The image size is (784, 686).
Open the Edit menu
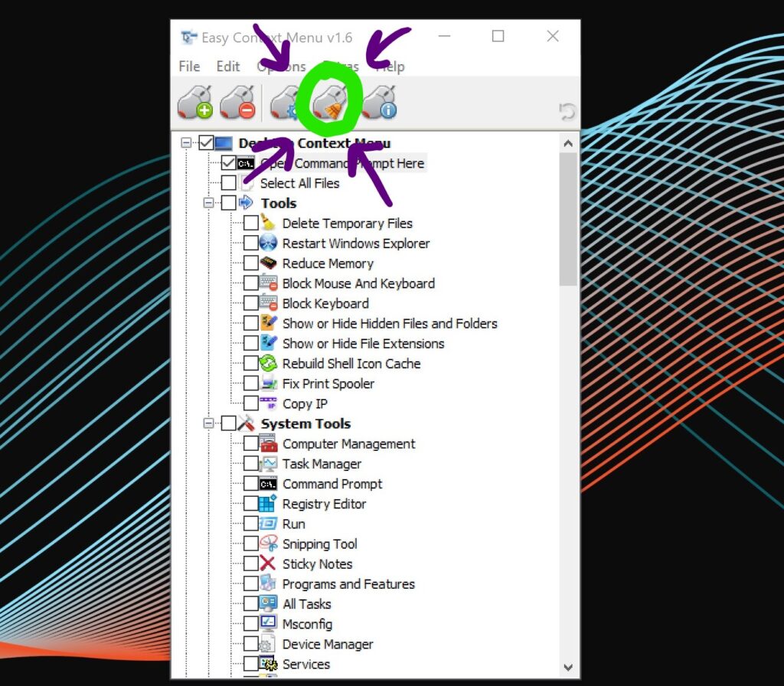coord(228,67)
